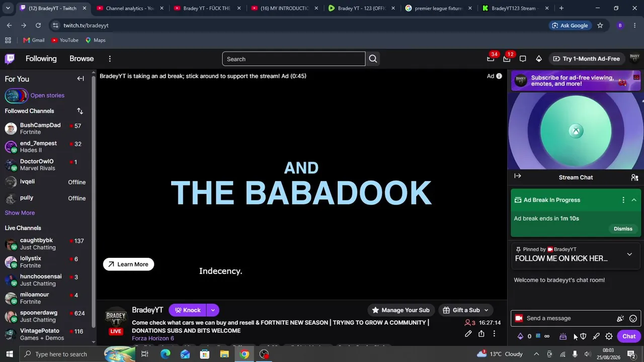Expand the pinned message from BradeyYT
This screenshot has height=362, width=644.
629,254
